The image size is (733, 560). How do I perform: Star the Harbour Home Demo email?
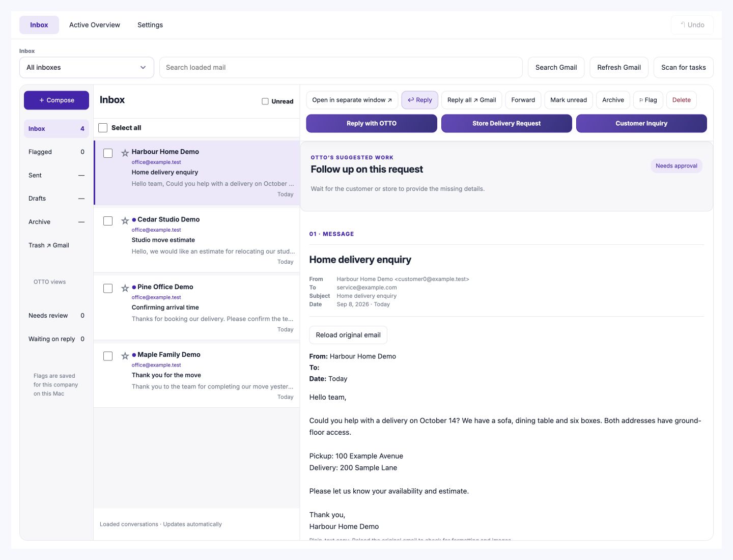pos(125,153)
